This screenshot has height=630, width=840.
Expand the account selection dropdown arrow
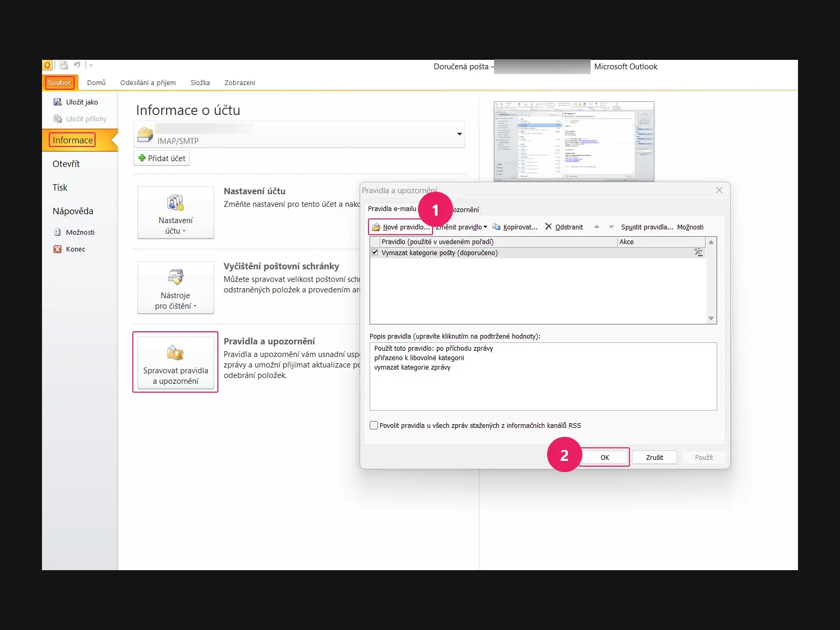coord(459,134)
